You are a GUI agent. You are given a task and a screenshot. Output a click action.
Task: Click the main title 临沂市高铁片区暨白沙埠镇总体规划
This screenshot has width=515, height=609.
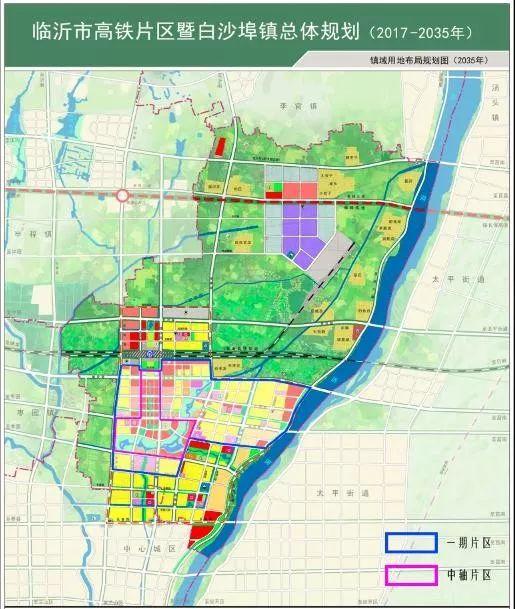[196, 31]
